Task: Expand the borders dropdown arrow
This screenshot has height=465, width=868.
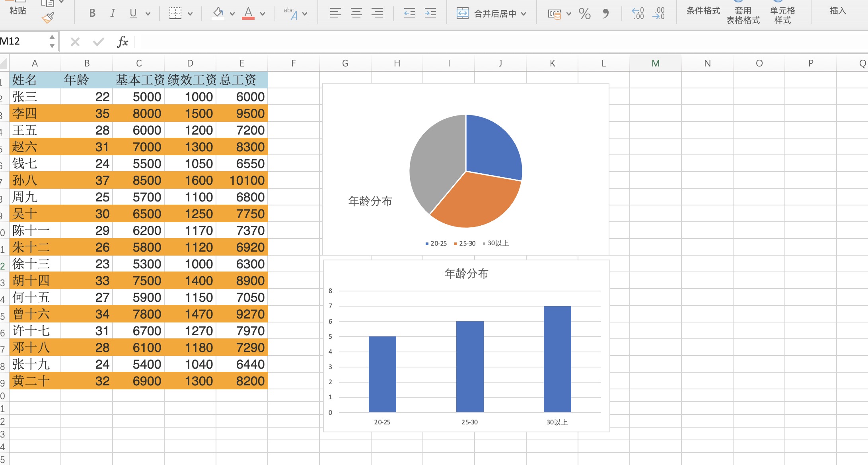Action: (190, 14)
